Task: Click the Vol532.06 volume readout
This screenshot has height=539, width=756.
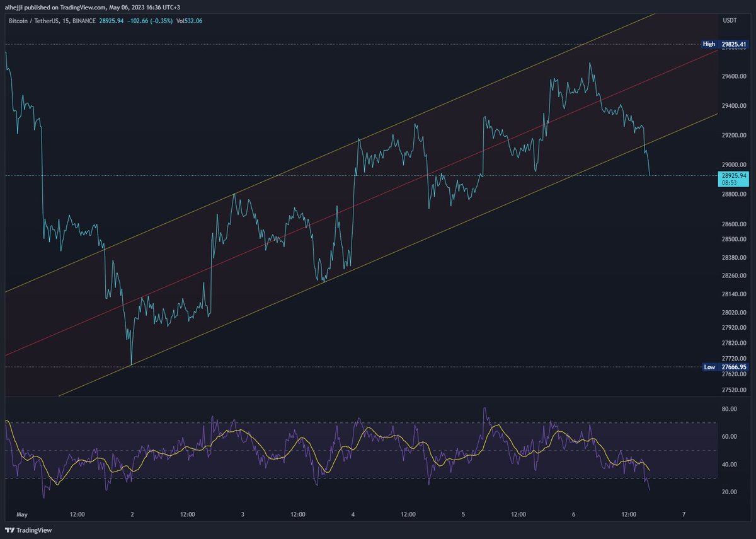Action: (x=190, y=21)
